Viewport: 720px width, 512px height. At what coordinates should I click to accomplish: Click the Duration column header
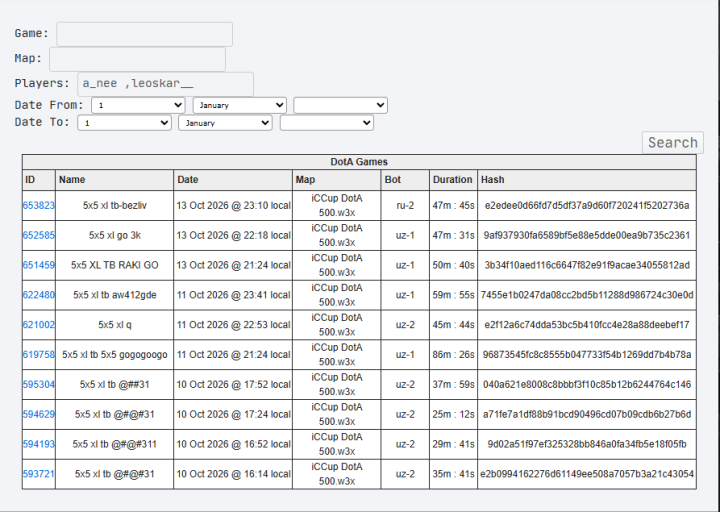pyautogui.click(x=453, y=180)
